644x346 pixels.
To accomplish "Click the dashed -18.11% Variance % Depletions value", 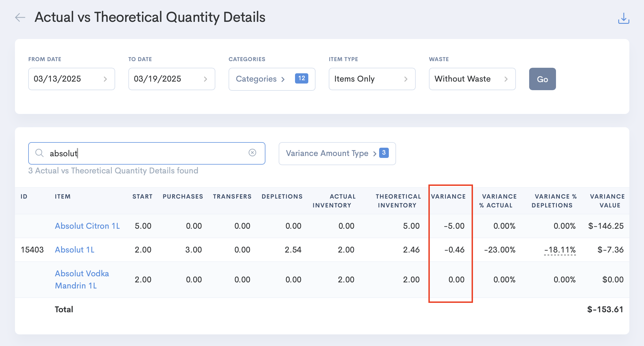I will [x=560, y=249].
